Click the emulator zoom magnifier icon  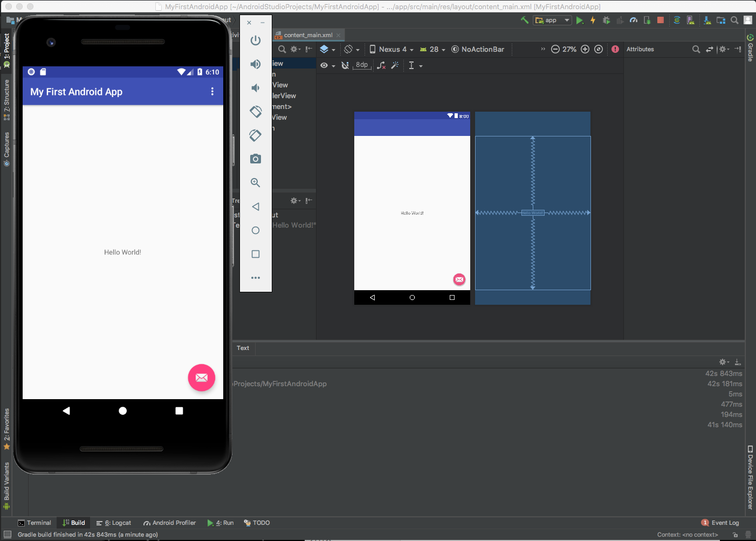tap(256, 183)
